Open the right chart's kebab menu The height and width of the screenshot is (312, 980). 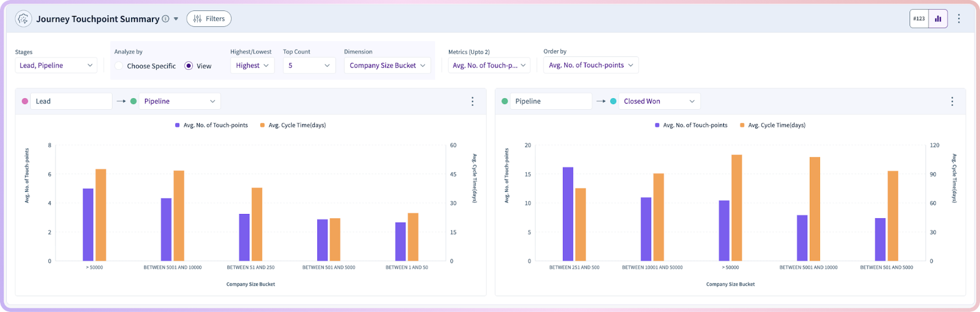952,101
